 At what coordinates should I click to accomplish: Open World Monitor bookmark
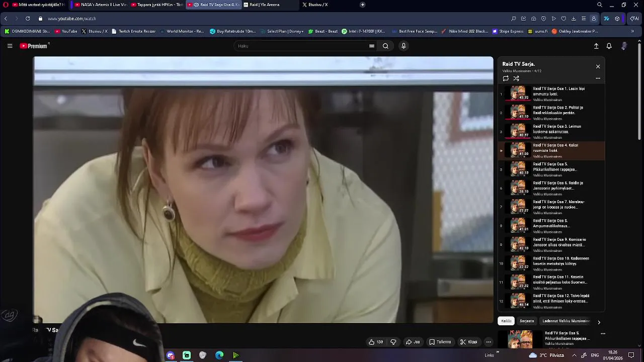coord(182,31)
